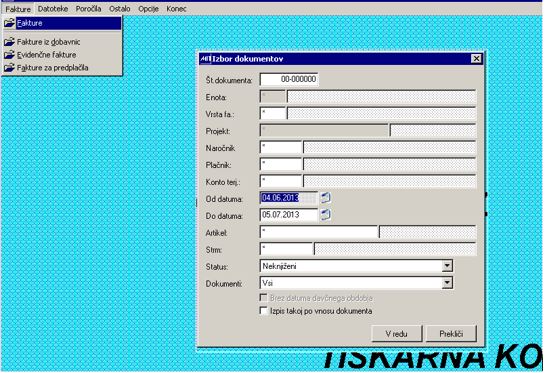
Task: Cancel with the Prekliči button
Action: (x=451, y=333)
